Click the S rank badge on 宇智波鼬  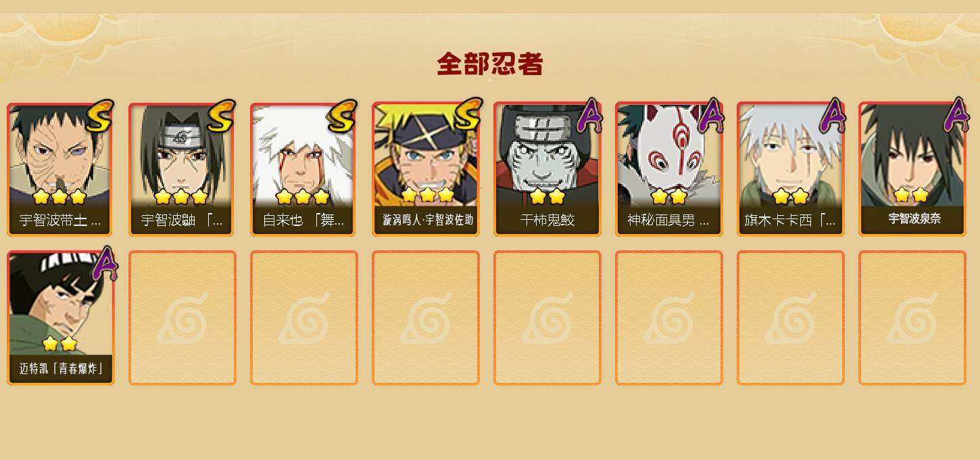pos(221,116)
